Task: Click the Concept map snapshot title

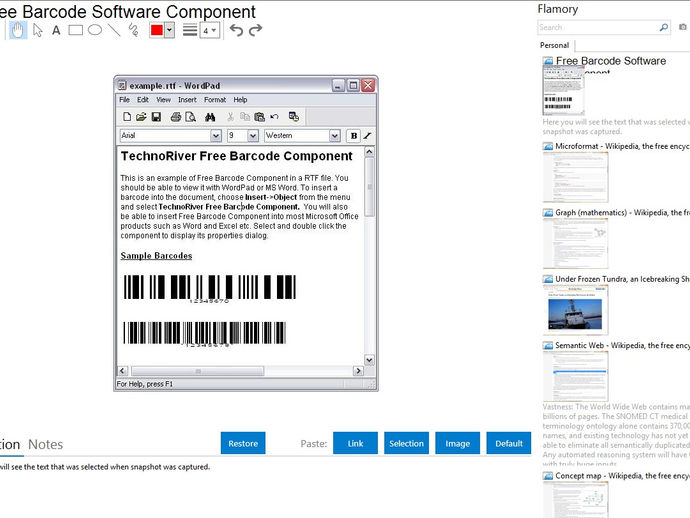Action: [x=622, y=476]
